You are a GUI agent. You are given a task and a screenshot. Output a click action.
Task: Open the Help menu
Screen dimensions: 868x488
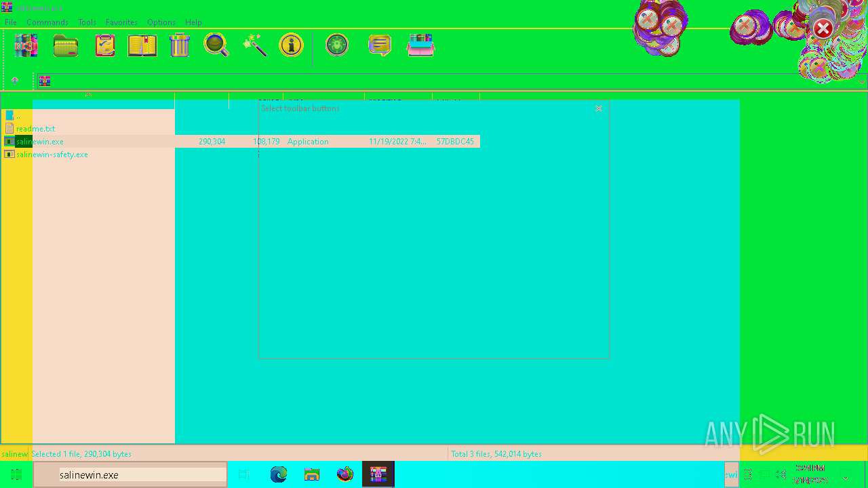coord(193,22)
